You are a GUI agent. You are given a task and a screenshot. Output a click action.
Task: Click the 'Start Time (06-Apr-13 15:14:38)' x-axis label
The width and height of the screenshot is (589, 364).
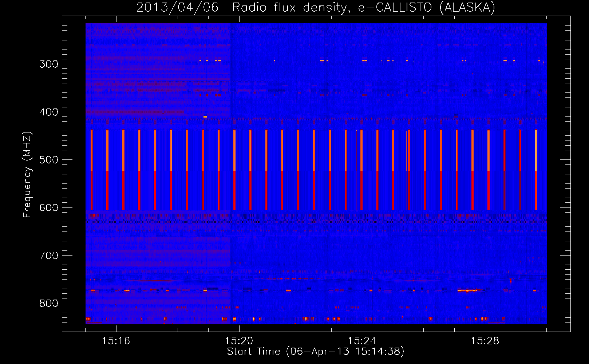coord(316,352)
